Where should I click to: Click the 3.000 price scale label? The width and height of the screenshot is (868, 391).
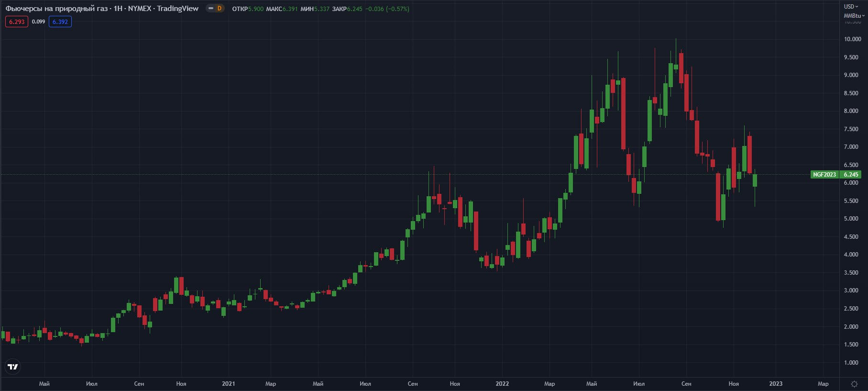click(x=851, y=290)
